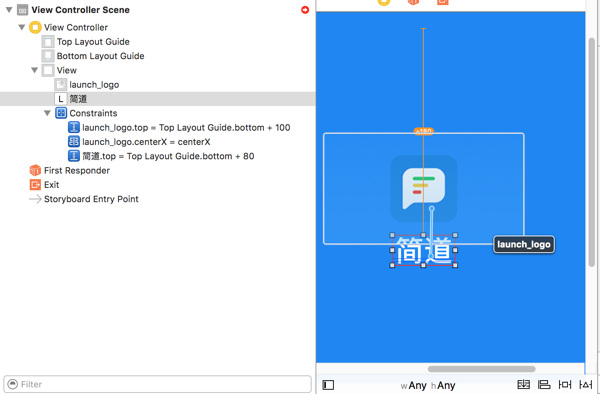Screen dimensions: 600x394
Task: Toggle the document outline button at canvas bottom
Action: point(328,385)
